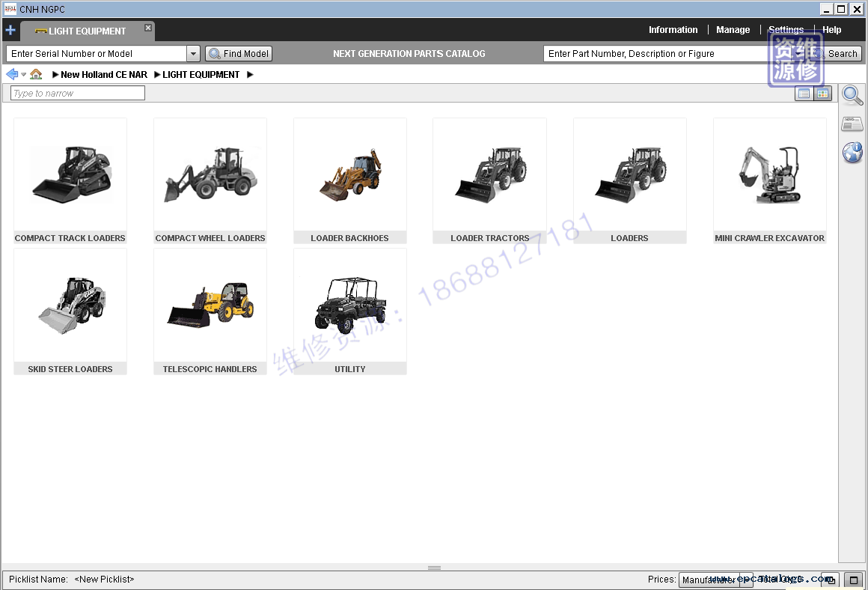This screenshot has width=868, height=590.
Task: Click the restore picklist icon in the status bar
Action: point(830,580)
